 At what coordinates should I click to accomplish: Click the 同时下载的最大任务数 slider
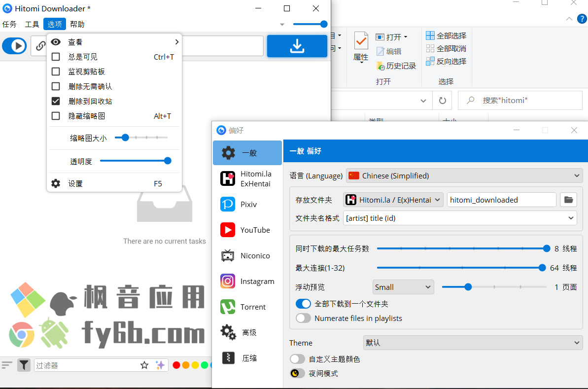(x=463, y=248)
